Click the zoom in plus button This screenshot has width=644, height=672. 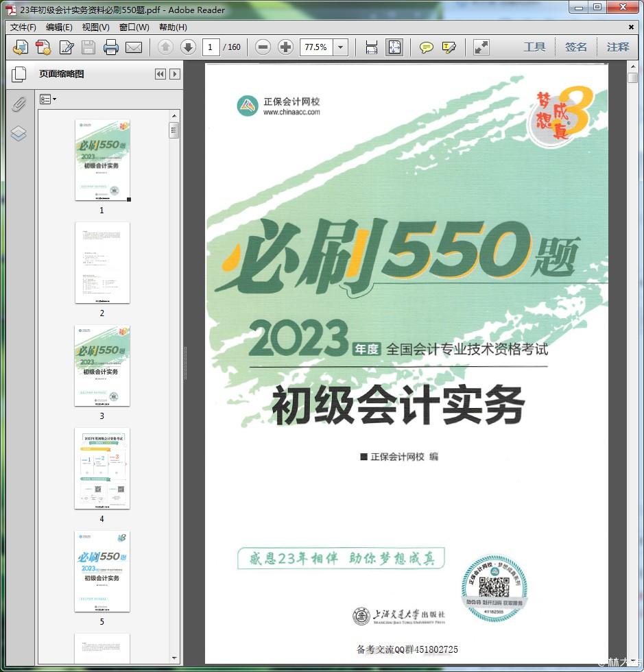(285, 47)
